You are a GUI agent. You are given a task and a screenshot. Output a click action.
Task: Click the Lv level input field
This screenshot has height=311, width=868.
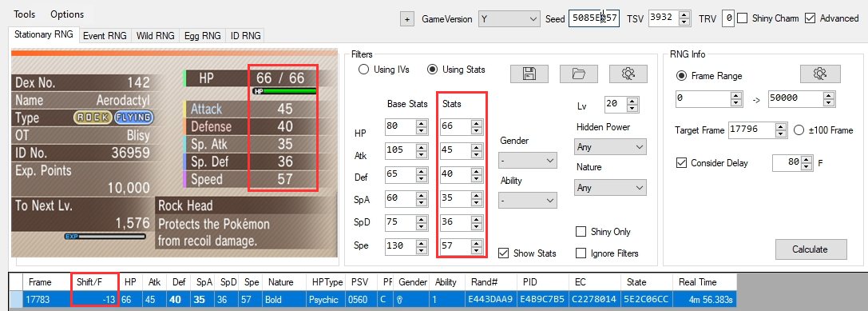coord(616,104)
